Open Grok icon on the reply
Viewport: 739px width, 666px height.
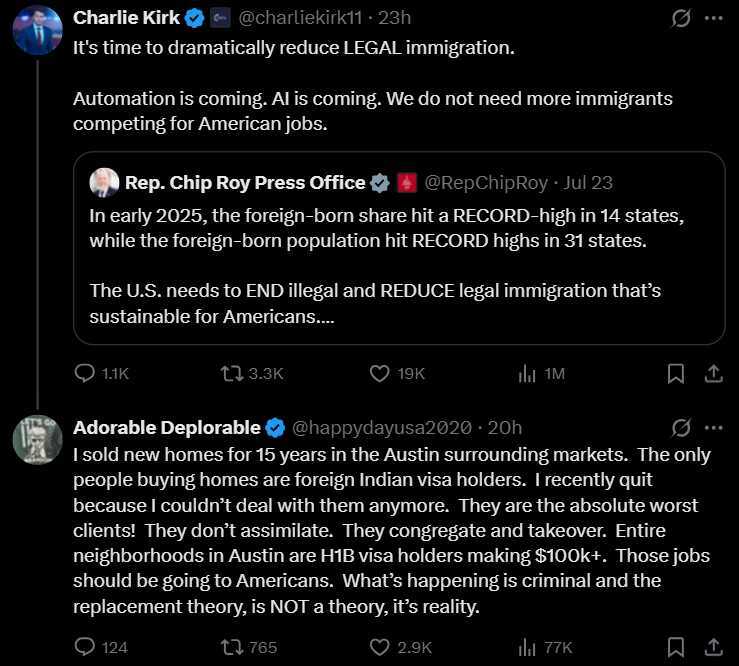(x=681, y=428)
